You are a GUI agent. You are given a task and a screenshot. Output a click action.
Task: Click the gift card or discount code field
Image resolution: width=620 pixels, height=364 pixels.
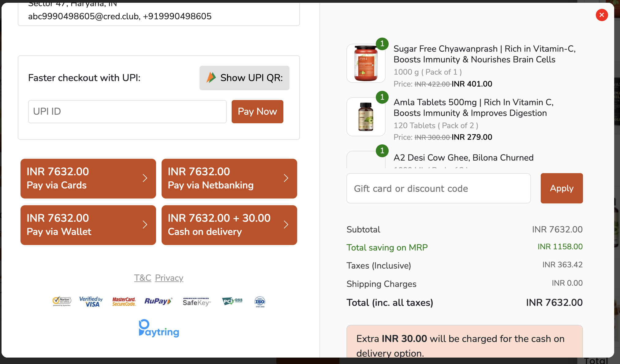pyautogui.click(x=438, y=188)
